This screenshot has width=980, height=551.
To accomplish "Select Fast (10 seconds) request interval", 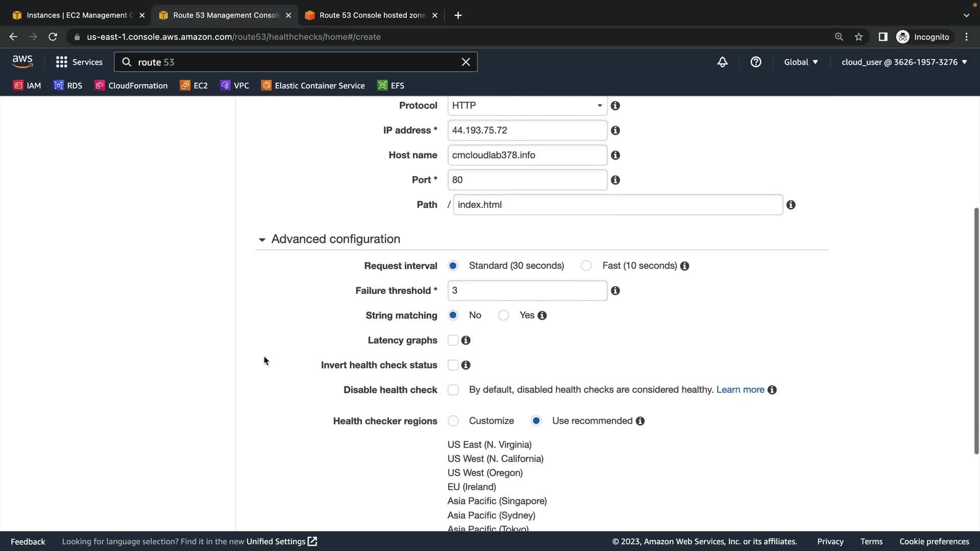I will pos(586,266).
